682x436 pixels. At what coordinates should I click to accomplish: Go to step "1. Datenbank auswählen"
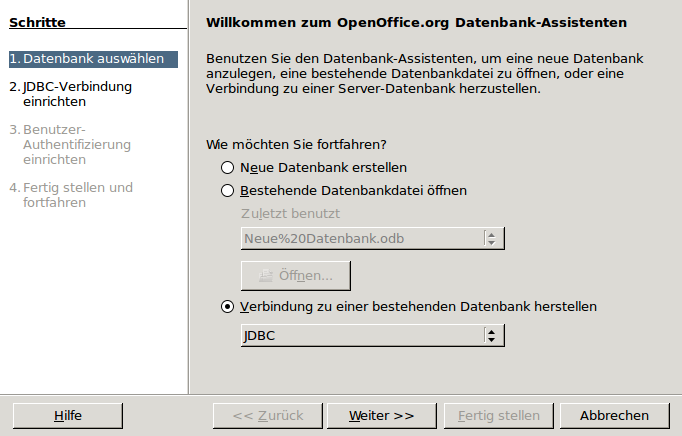[93, 59]
